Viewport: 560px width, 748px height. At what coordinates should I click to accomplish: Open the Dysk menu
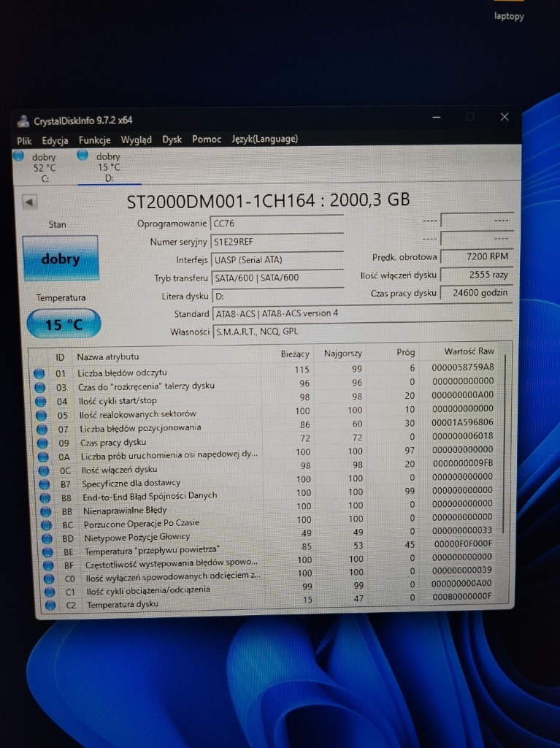[x=172, y=140]
